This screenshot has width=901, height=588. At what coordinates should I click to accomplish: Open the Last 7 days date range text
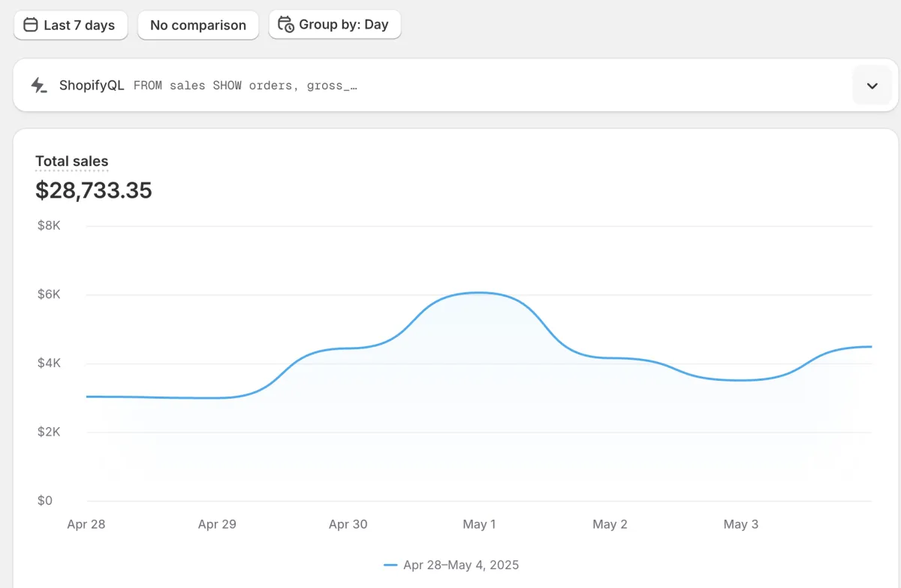click(79, 25)
